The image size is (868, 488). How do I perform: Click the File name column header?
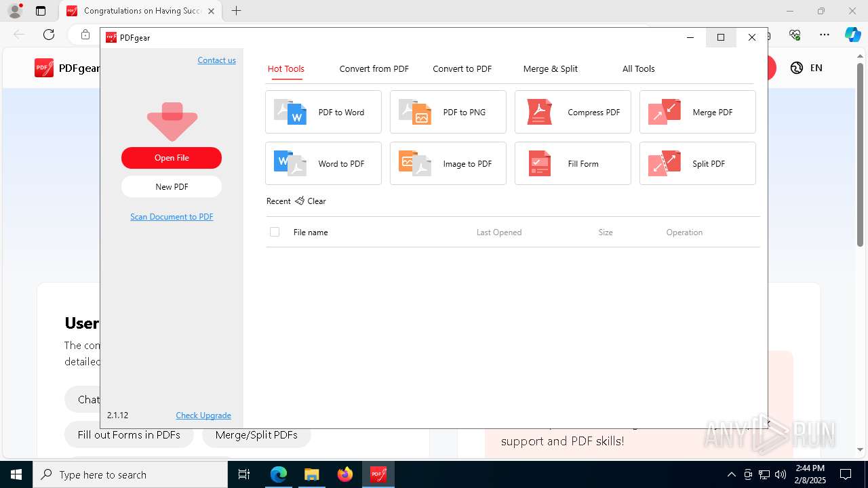[311, 232]
